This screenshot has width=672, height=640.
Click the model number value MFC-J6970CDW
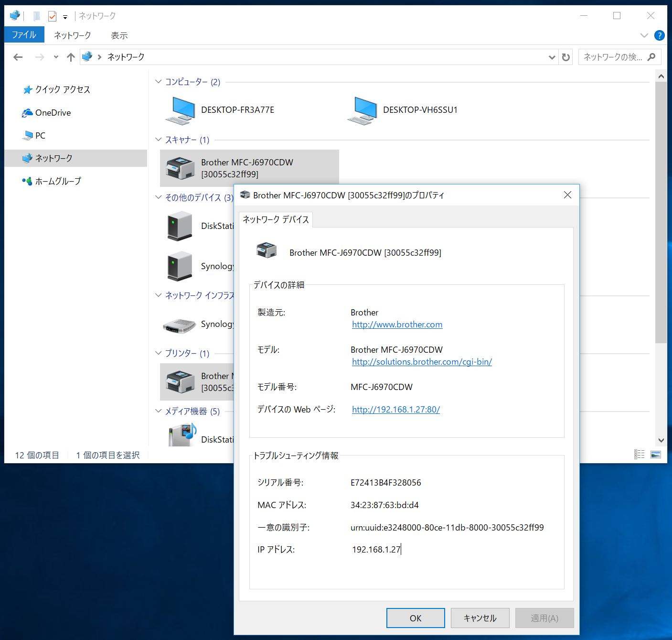(382, 387)
